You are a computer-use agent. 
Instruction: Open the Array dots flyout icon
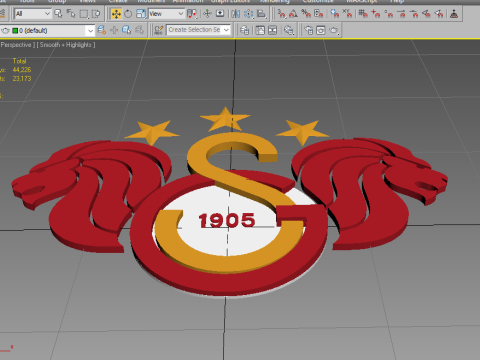tap(248, 14)
